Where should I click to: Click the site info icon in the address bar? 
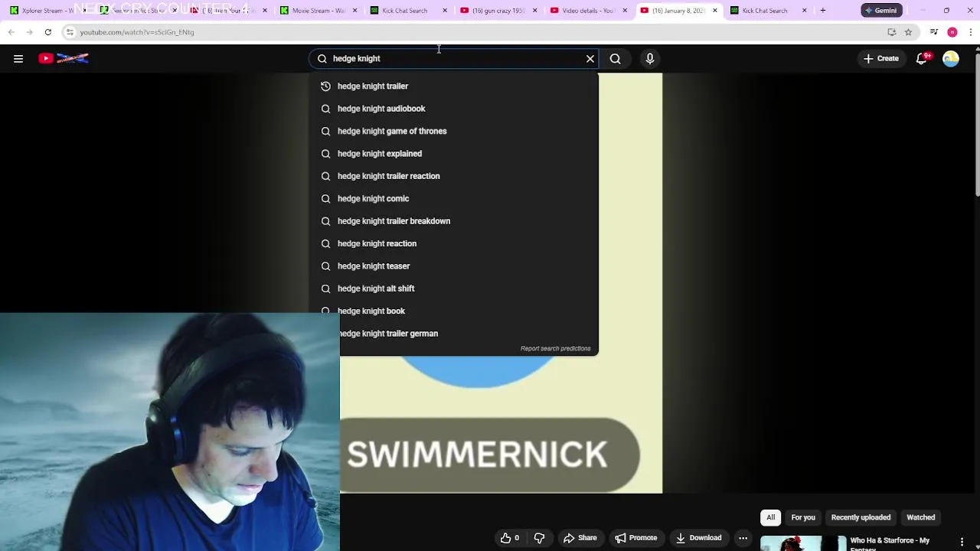tap(70, 32)
